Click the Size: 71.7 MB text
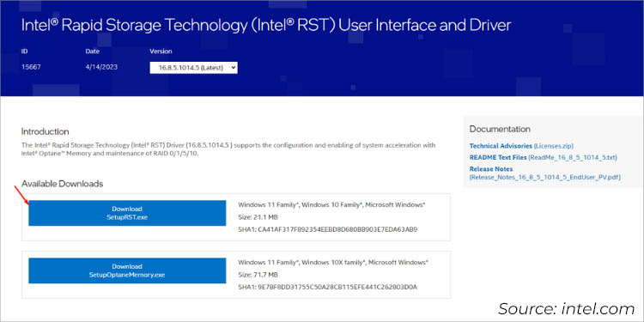This screenshot has height=322, width=644. pyautogui.click(x=258, y=275)
